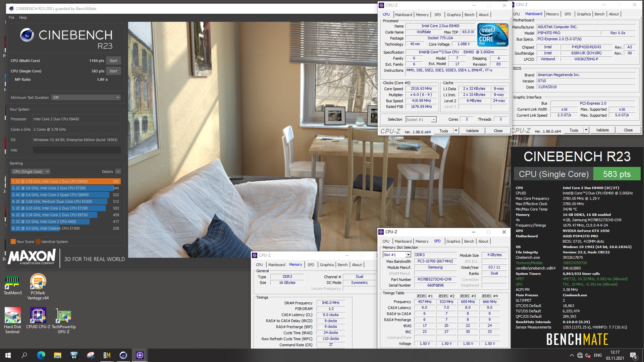The width and height of the screenshot is (644, 362).
Task: Click Close button in CPU-Z CPU window
Action: click(x=498, y=131)
